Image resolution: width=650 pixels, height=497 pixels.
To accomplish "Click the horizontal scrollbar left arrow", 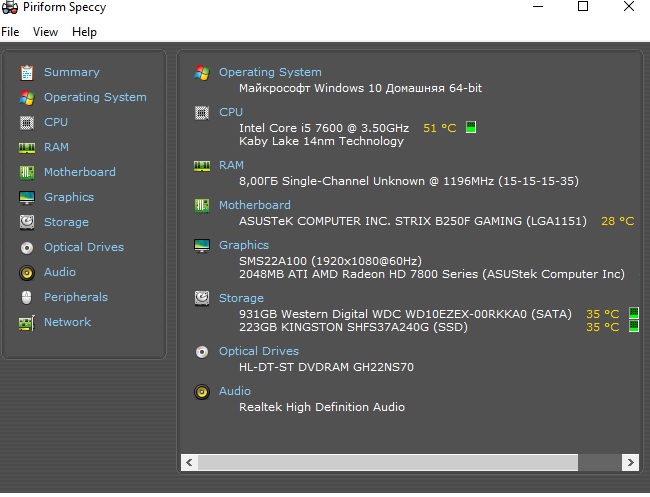I will (189, 462).
